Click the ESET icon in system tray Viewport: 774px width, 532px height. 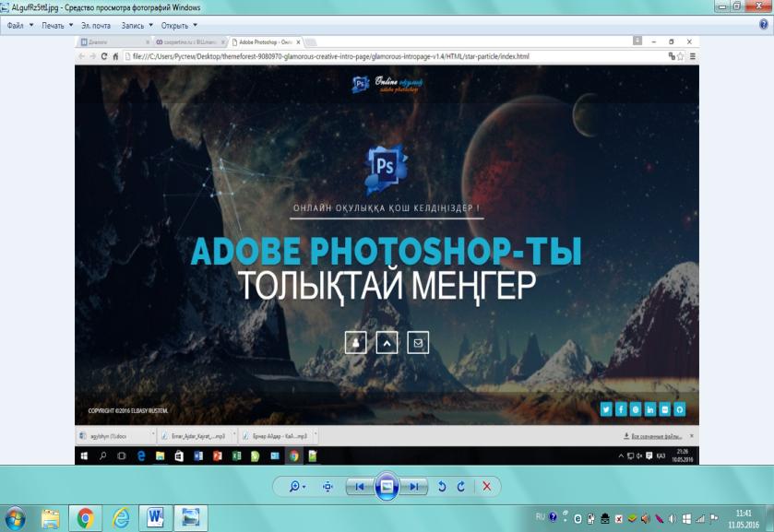coord(578,519)
